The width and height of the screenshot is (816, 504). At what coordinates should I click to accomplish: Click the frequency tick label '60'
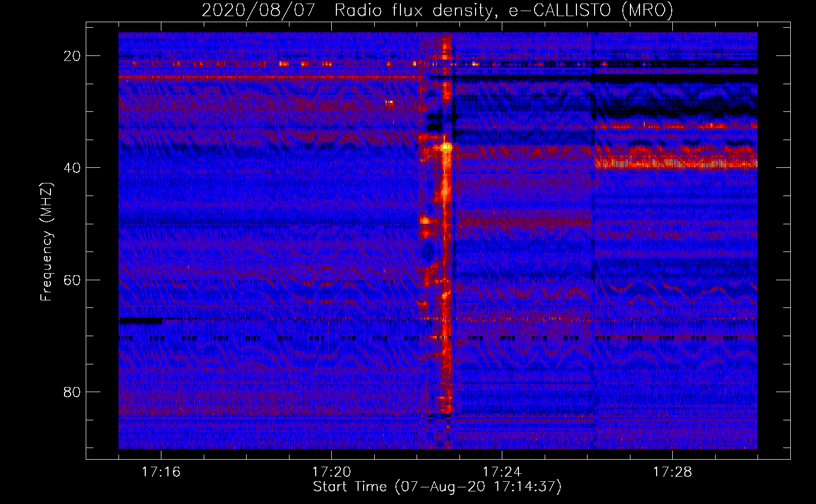coord(73,280)
